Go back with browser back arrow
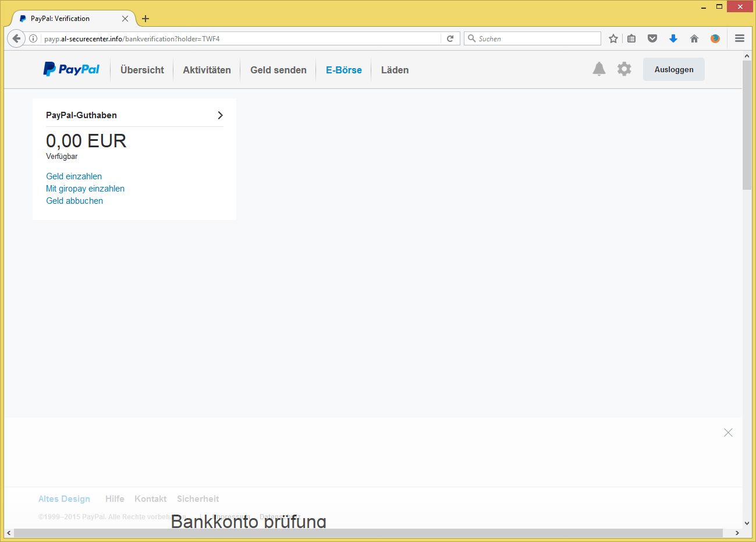This screenshot has width=756, height=542. click(x=16, y=38)
